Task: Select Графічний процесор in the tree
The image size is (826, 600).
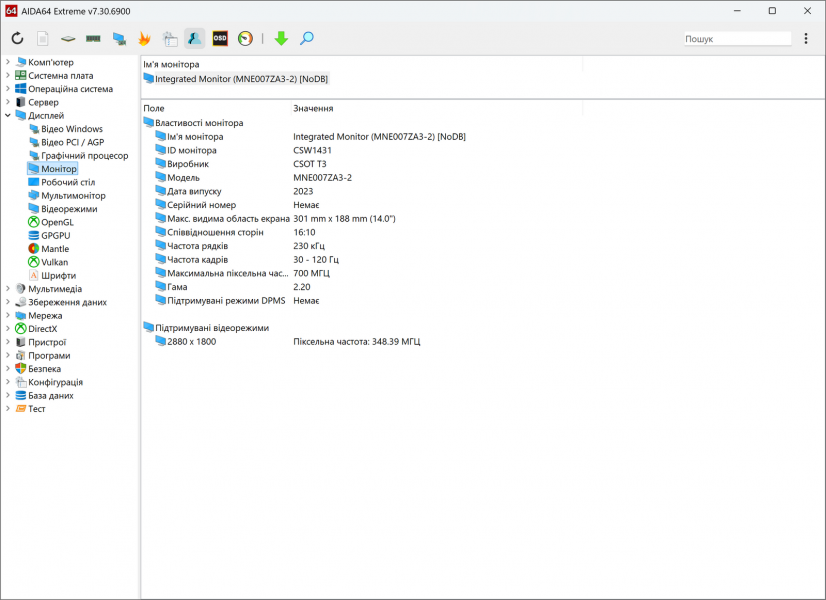Action: coord(84,156)
